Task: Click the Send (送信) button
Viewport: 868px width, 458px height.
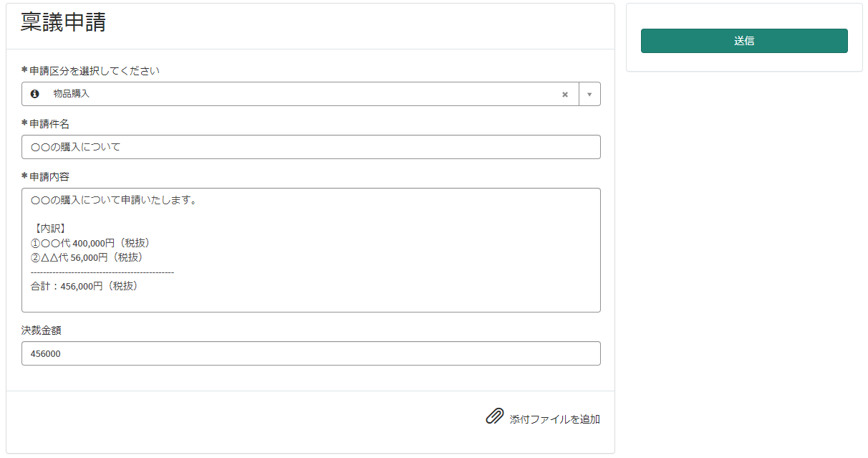Action: (743, 41)
